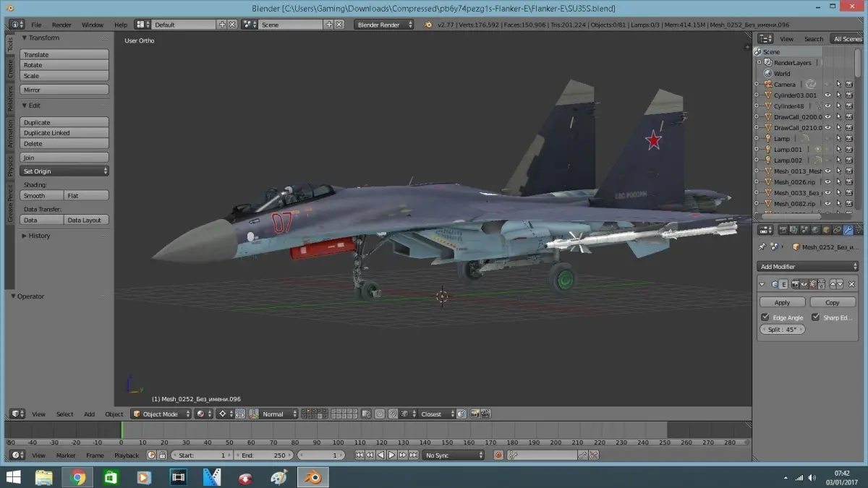Toggle Mesh_0082.rip selectability cursor icon

tap(838, 204)
